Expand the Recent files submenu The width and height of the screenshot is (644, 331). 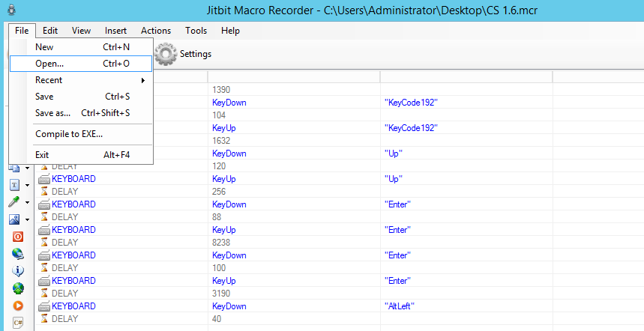[81, 80]
